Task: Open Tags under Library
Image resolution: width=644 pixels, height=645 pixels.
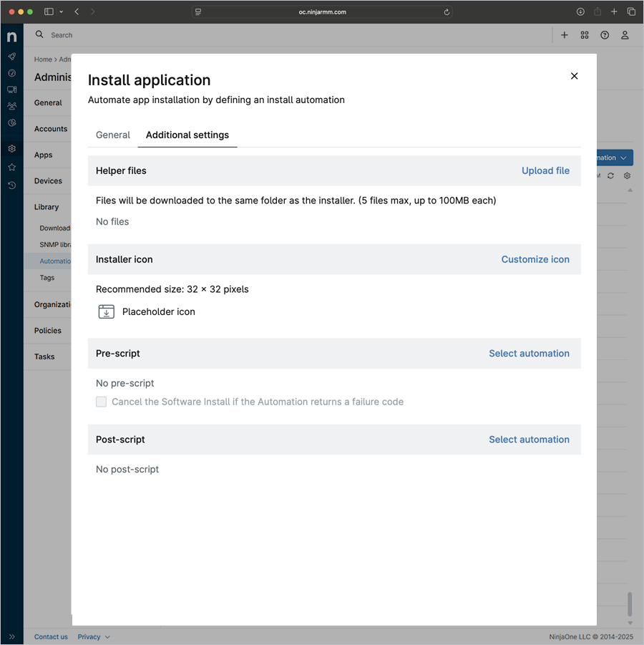Action: tap(47, 278)
